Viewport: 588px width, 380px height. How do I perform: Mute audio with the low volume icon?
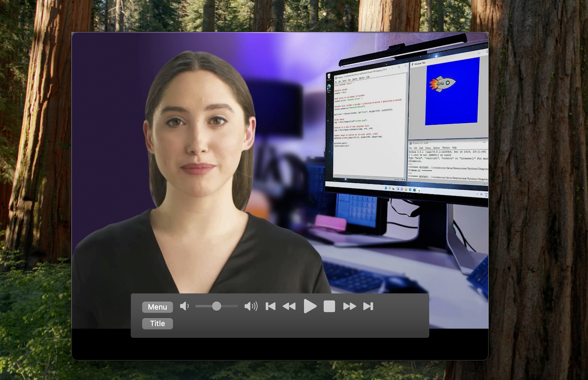click(x=184, y=306)
